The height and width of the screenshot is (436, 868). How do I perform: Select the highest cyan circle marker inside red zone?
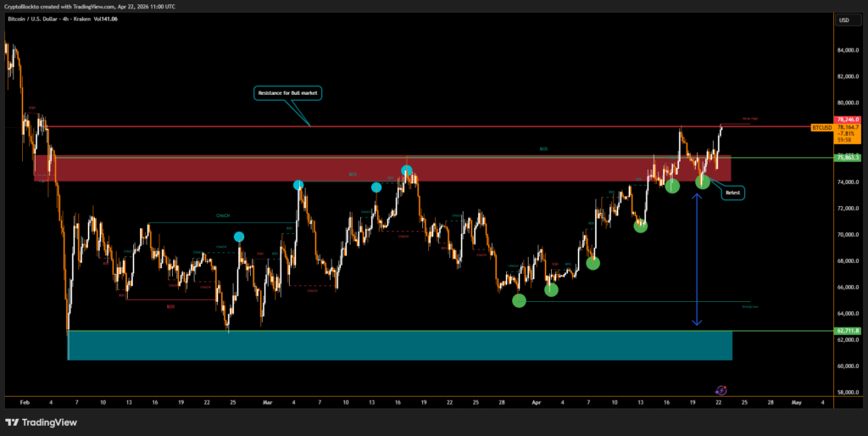407,170
